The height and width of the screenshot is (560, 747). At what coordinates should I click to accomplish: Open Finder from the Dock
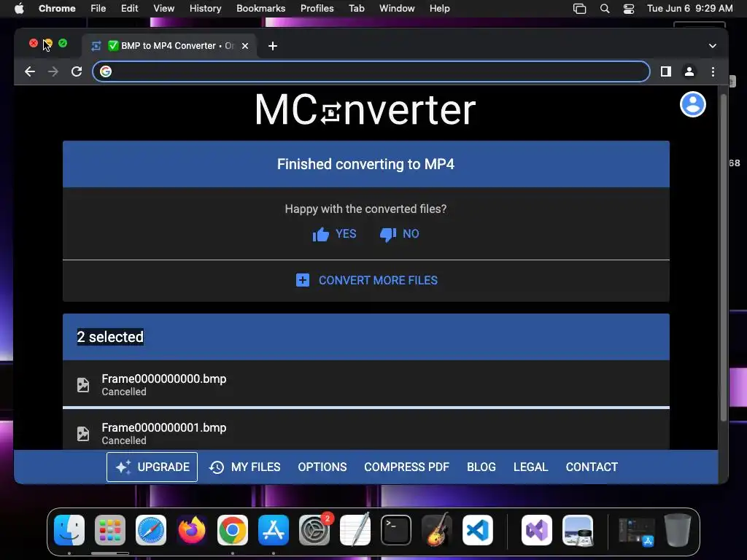click(69, 530)
